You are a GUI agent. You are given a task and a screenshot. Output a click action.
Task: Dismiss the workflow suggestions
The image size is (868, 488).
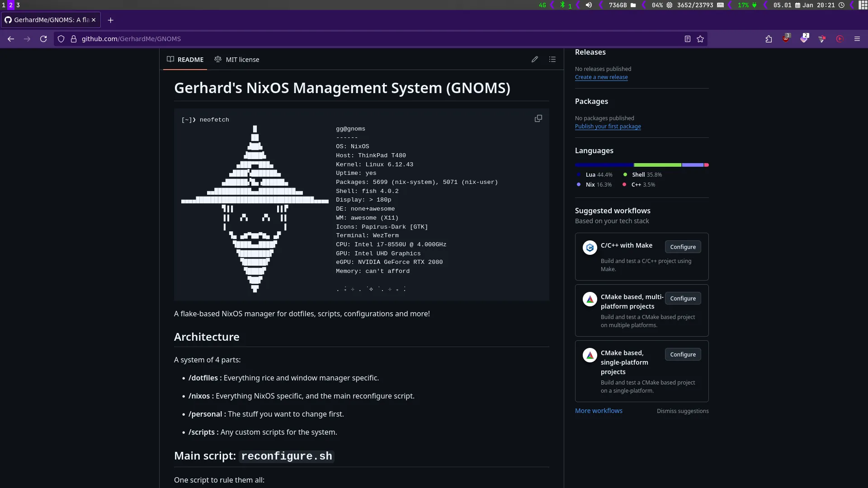(x=683, y=411)
